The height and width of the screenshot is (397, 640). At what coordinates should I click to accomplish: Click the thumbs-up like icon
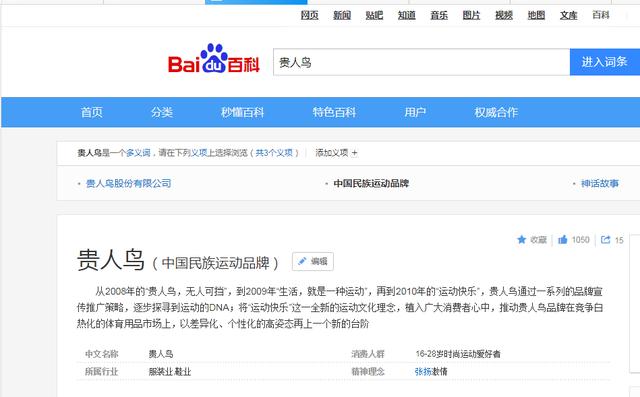click(x=562, y=240)
